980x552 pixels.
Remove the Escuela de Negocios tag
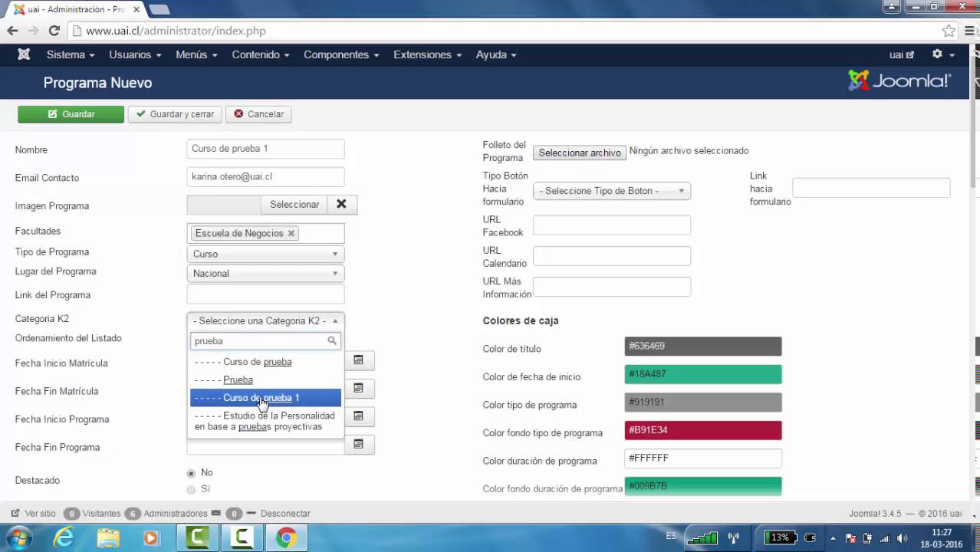[x=291, y=233]
